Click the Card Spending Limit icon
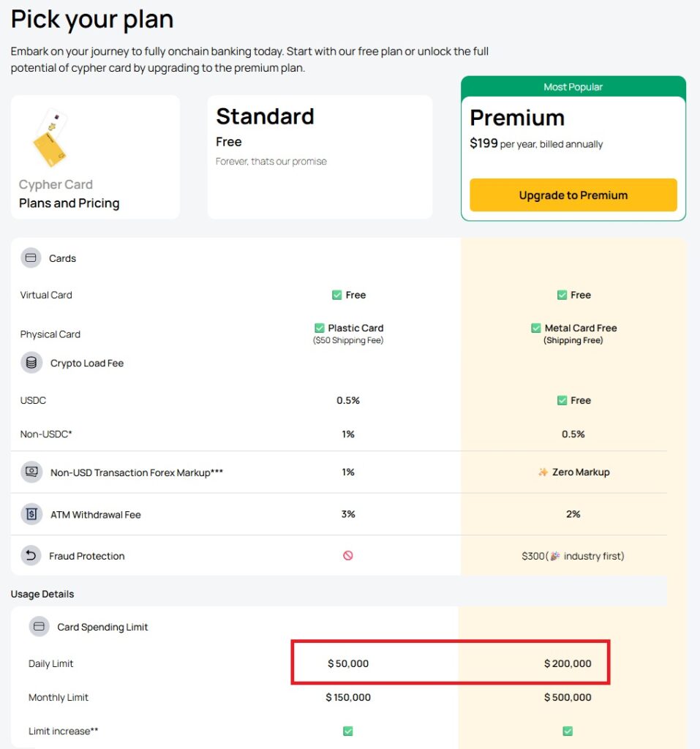Screen dimensions: 700x749 39,627
